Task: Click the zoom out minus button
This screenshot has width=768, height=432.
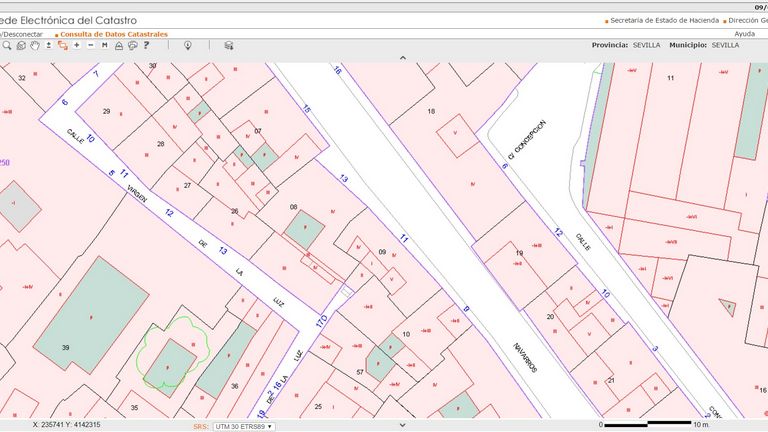Action: coord(91,46)
